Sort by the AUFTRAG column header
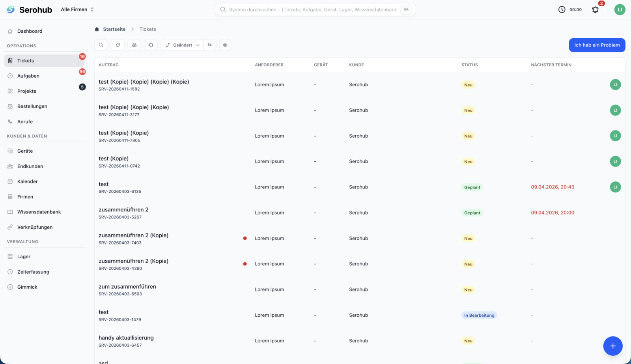The width and height of the screenshot is (631, 364). [x=108, y=65]
